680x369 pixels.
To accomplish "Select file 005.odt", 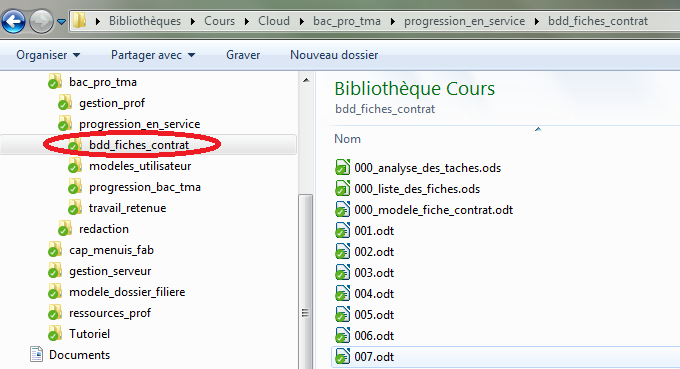I will click(x=374, y=315).
